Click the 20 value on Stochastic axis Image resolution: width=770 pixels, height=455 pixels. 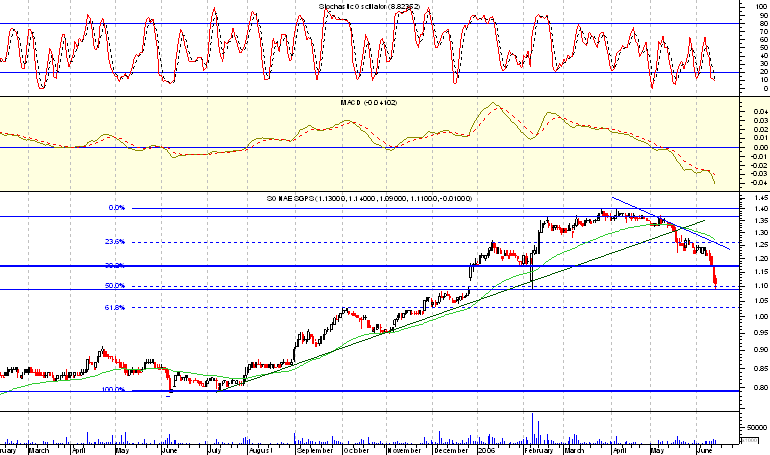(765, 72)
